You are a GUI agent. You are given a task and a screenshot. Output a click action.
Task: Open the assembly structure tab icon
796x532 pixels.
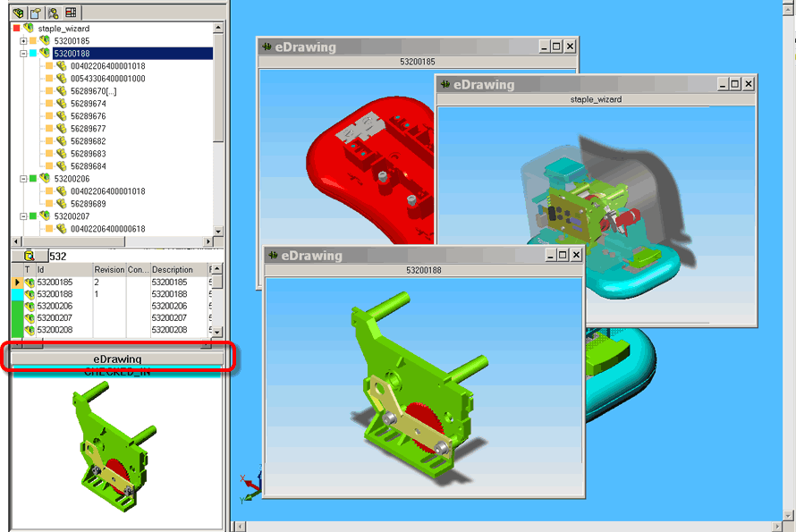[x=19, y=13]
